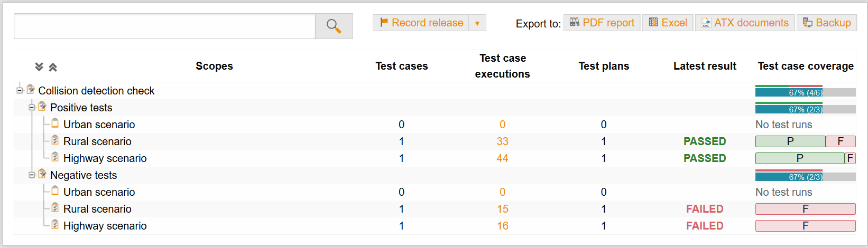Viewport: 868px width, 248px height.
Task: Click the expand all double-chevron icon
Action: pos(39,66)
